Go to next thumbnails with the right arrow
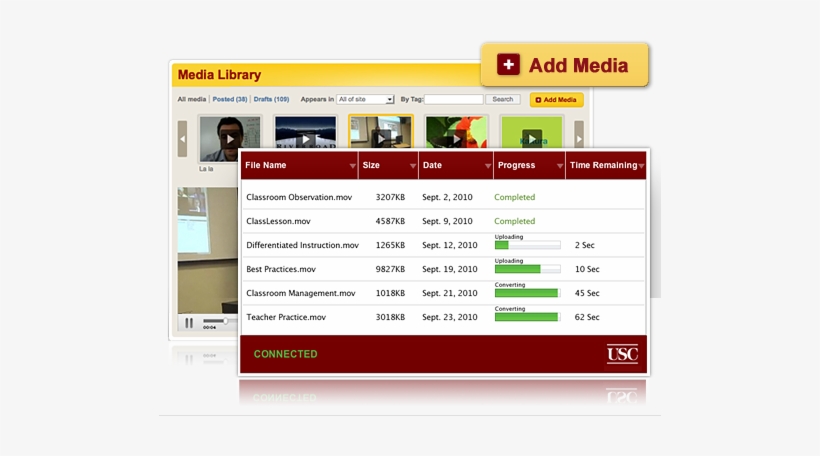820x456 pixels. [x=579, y=139]
